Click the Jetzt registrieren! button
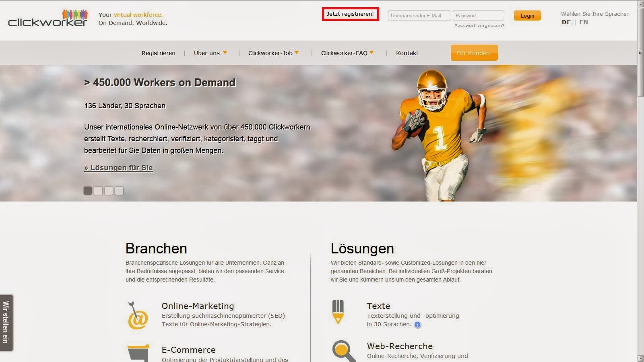Screen dimensions: 644x362 351,14
